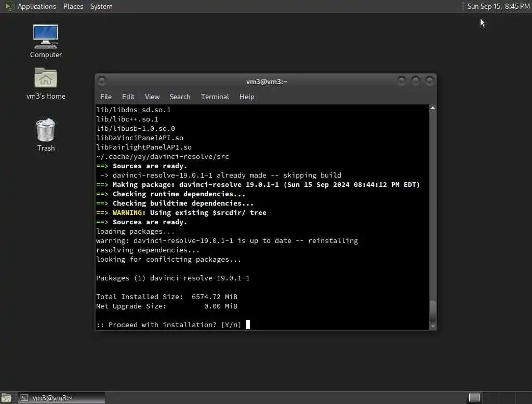Click 'is up to date -- reinstalling' warning line
The image size is (532, 404).
click(227, 241)
